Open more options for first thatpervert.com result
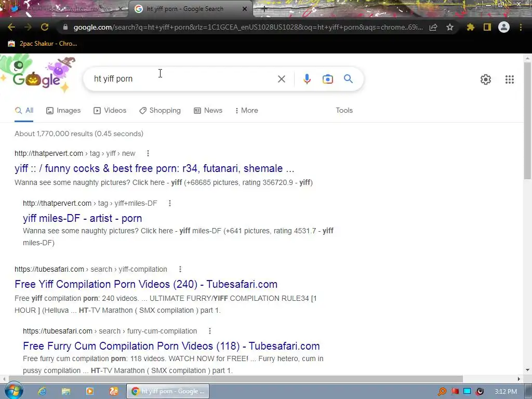The height and width of the screenshot is (399, 532). click(148, 153)
